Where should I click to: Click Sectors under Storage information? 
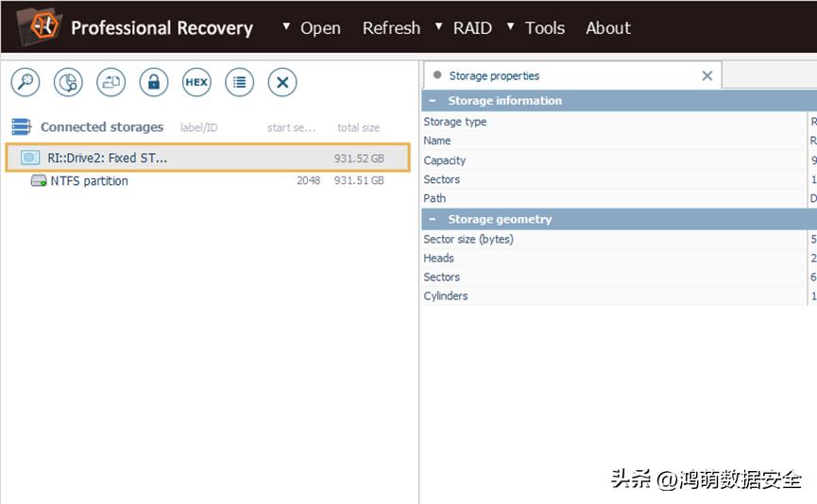pos(619,179)
